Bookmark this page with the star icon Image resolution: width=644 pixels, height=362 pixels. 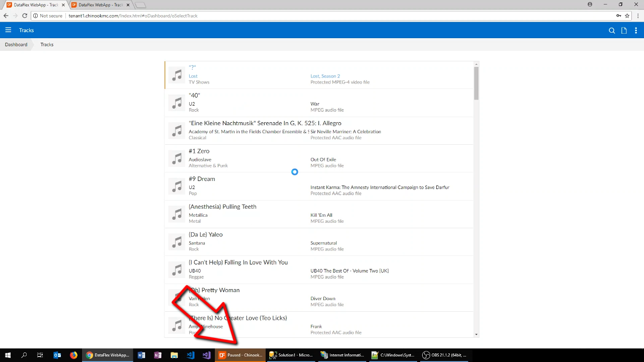pos(627,16)
